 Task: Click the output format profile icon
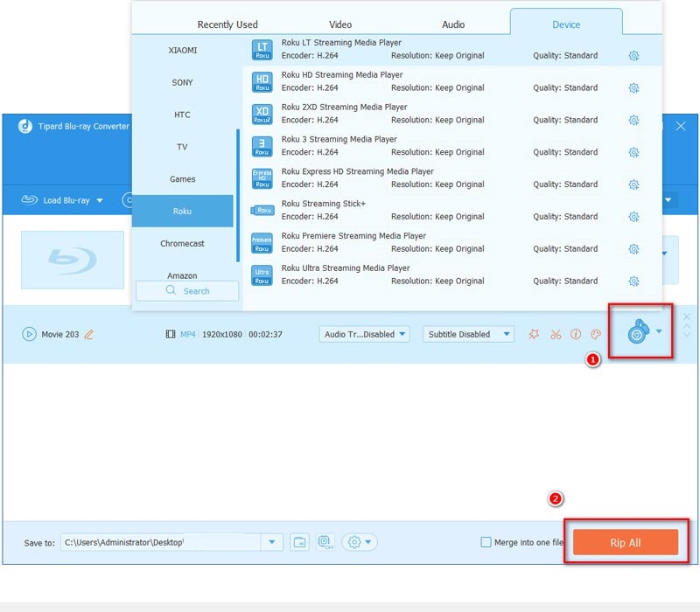[639, 331]
